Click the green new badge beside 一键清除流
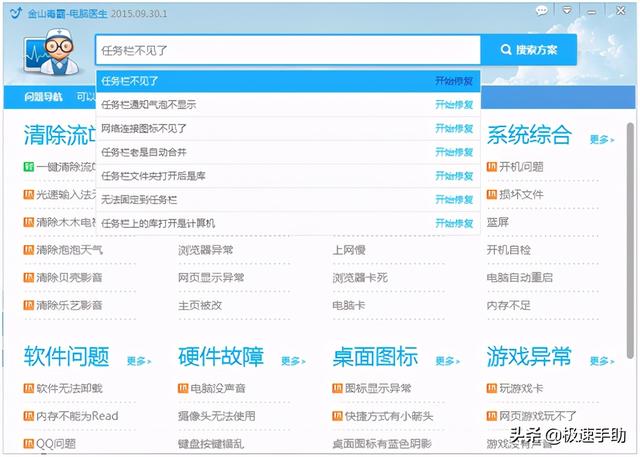This screenshot has height=457, width=640. click(29, 166)
